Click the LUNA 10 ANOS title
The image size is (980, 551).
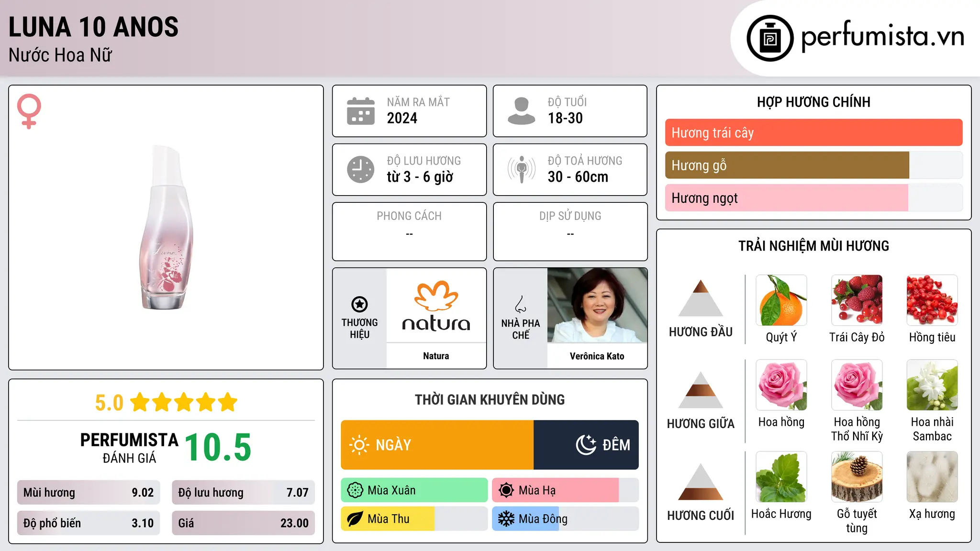click(x=93, y=27)
